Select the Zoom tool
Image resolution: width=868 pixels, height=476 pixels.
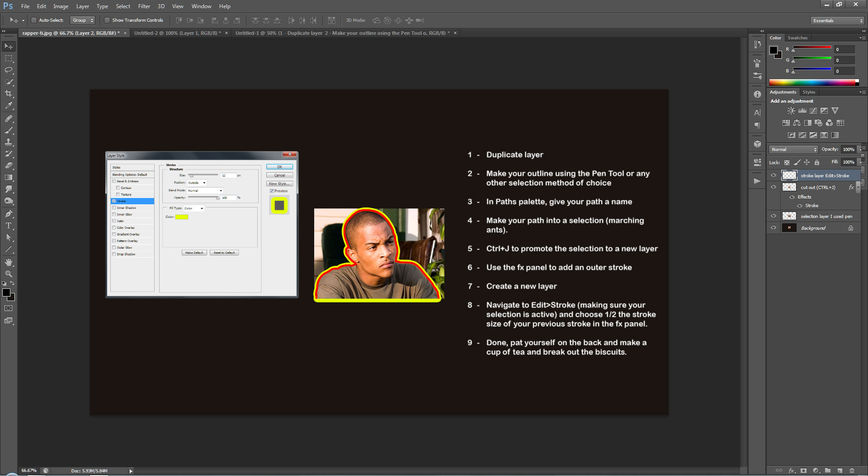coord(9,274)
